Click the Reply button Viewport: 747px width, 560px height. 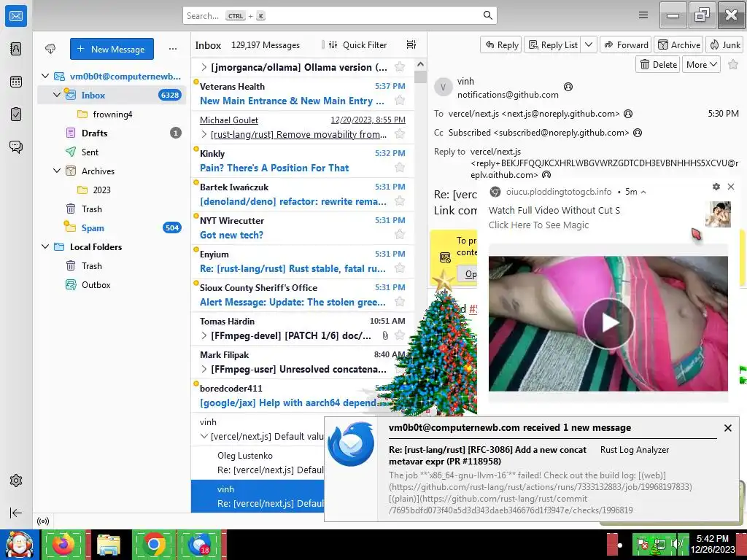tap(501, 44)
